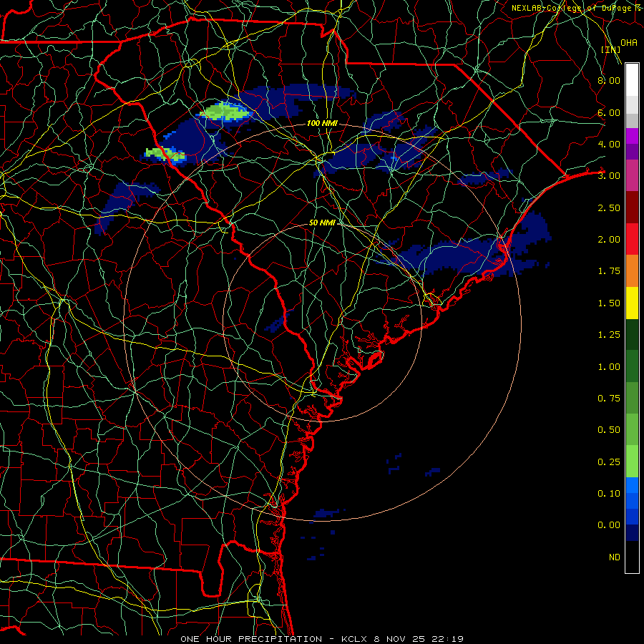Pick the black ND swatch in the color scale

click(x=632, y=557)
